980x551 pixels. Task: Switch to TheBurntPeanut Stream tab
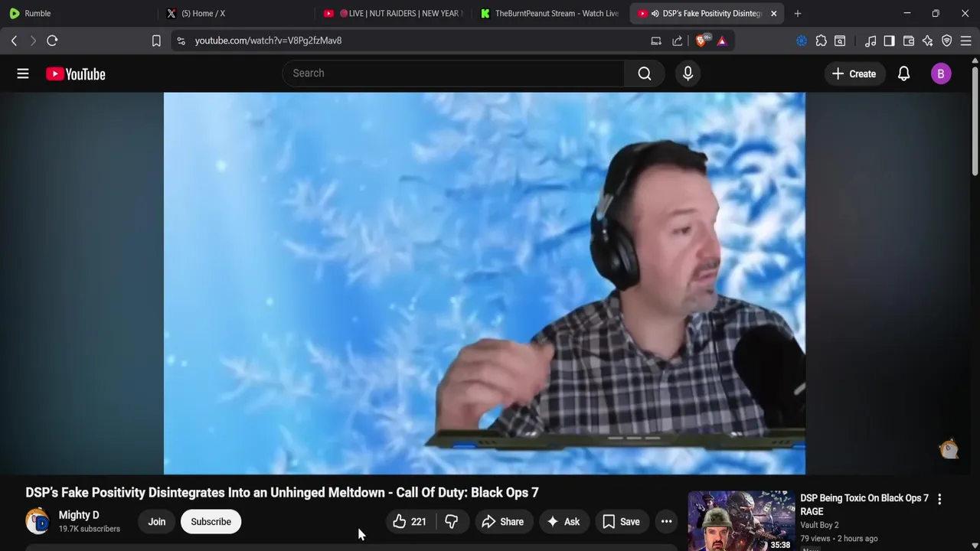click(549, 13)
